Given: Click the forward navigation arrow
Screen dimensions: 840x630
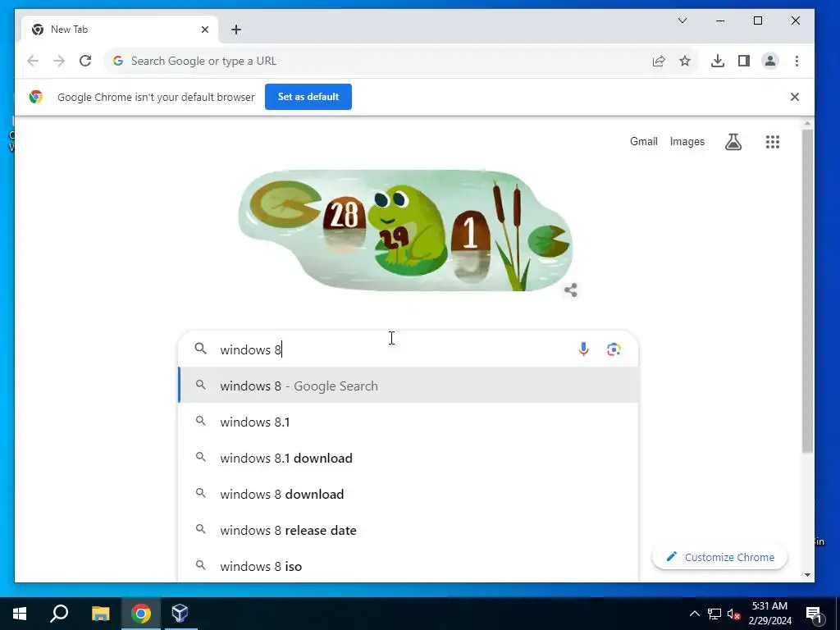Looking at the screenshot, I should tap(59, 61).
